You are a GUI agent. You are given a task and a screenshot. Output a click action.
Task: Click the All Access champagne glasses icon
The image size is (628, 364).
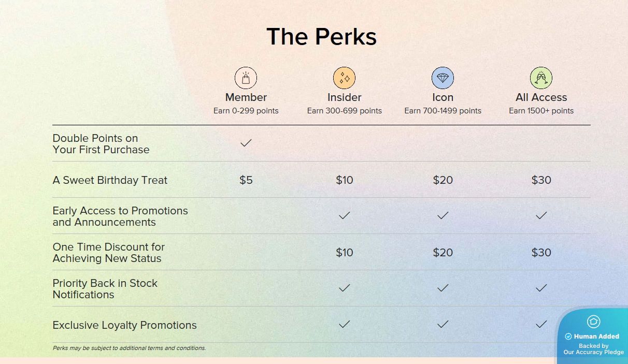click(x=541, y=78)
